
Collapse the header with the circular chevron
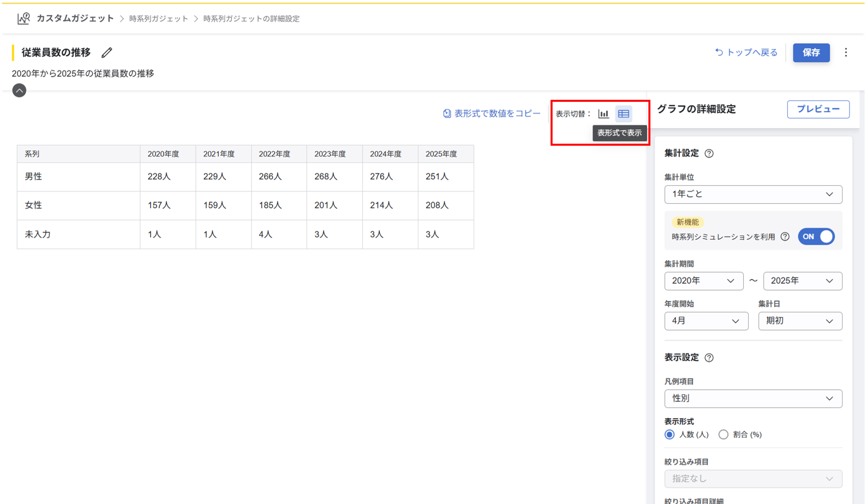(19, 90)
